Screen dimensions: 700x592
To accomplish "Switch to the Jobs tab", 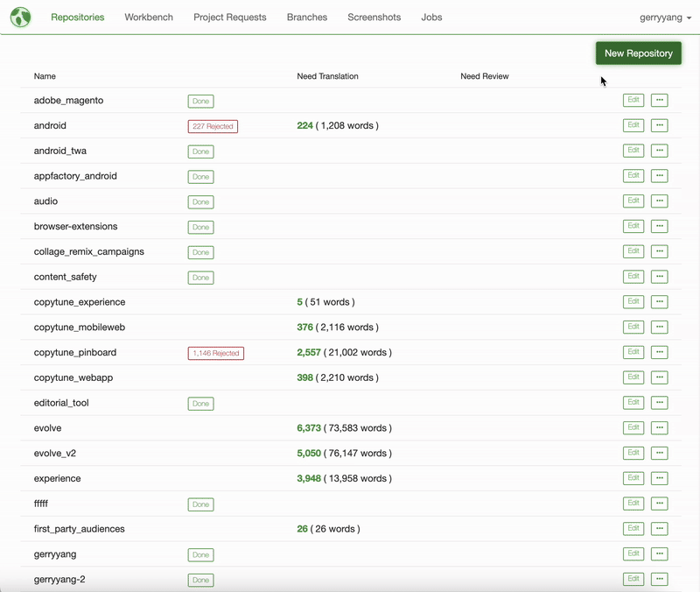I will click(431, 17).
